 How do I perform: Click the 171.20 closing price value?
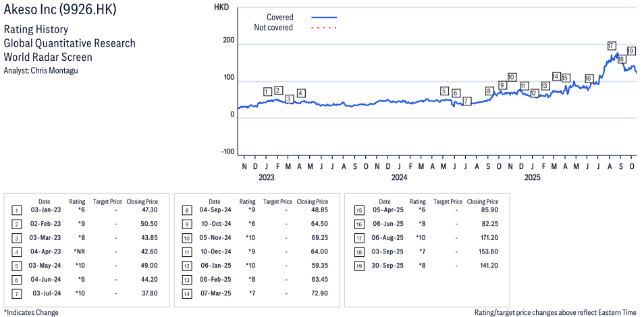pos(485,237)
